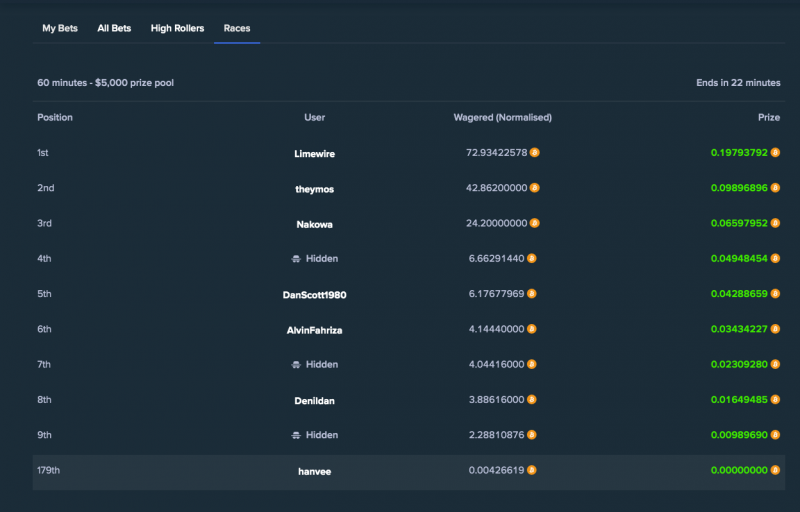The height and width of the screenshot is (512, 800).
Task: Click the 0.19793792 prize amount
Action: [x=739, y=152]
